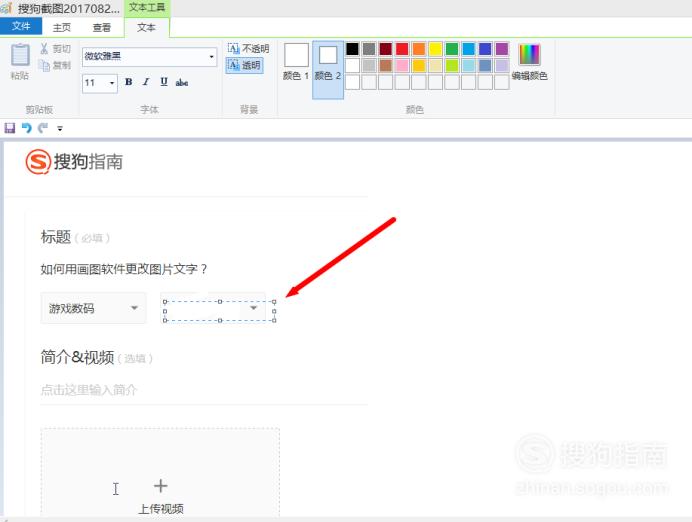Click dropdown arrow inside dashed text box
Image resolution: width=692 pixels, height=522 pixels.
254,308
